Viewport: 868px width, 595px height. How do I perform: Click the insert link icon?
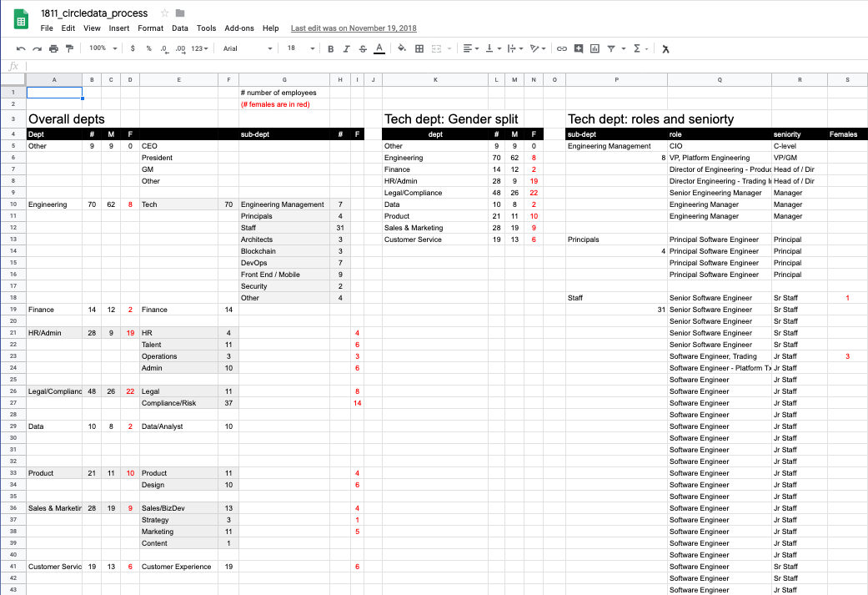click(562, 48)
